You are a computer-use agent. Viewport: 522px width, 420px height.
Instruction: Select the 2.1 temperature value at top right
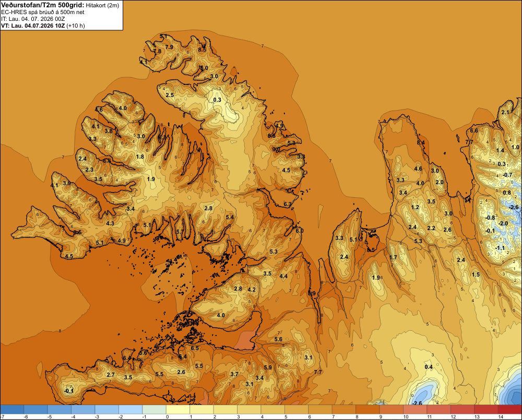[505, 113]
